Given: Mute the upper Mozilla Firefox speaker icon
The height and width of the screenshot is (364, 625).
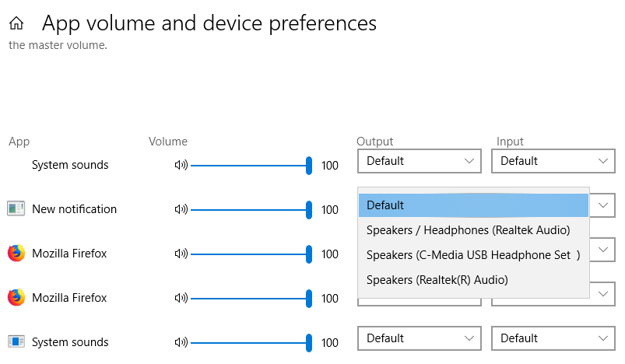Looking at the screenshot, I should pyautogui.click(x=181, y=254).
